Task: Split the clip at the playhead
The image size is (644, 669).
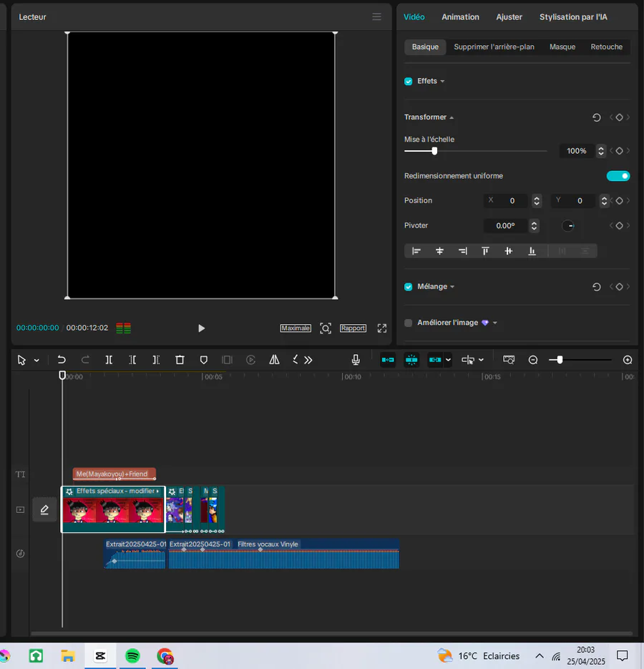Action: point(109,360)
